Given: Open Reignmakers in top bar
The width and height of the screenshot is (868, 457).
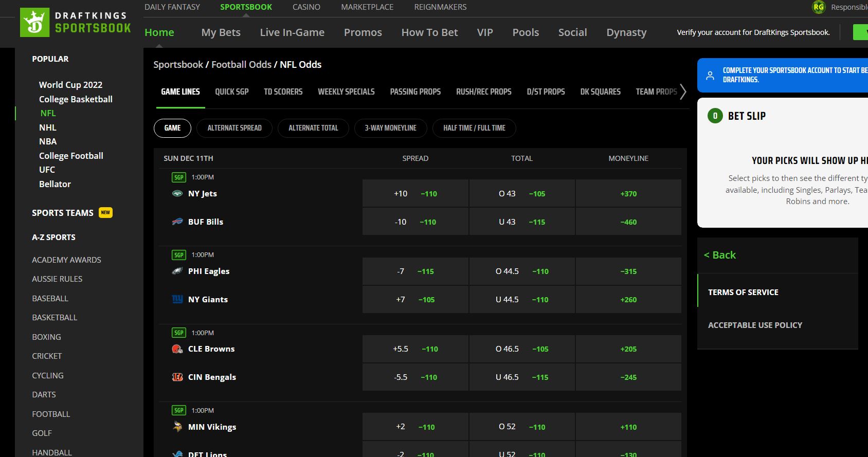Looking at the screenshot, I should [x=441, y=7].
